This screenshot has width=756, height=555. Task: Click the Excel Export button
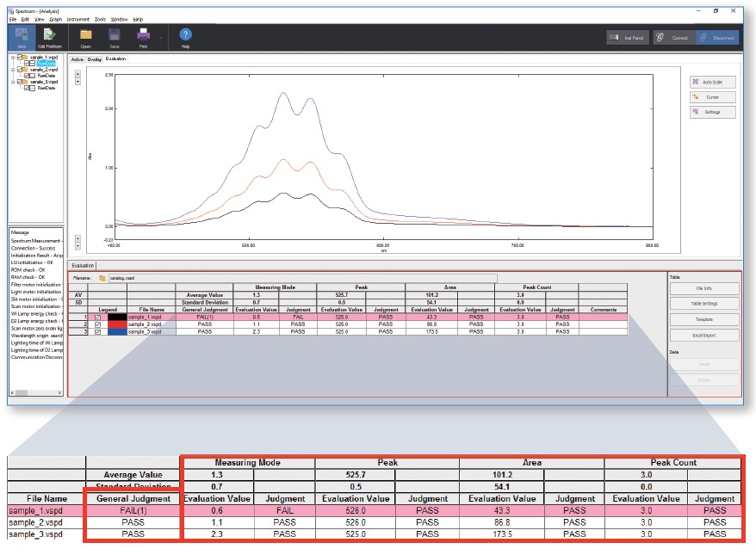[x=703, y=336]
